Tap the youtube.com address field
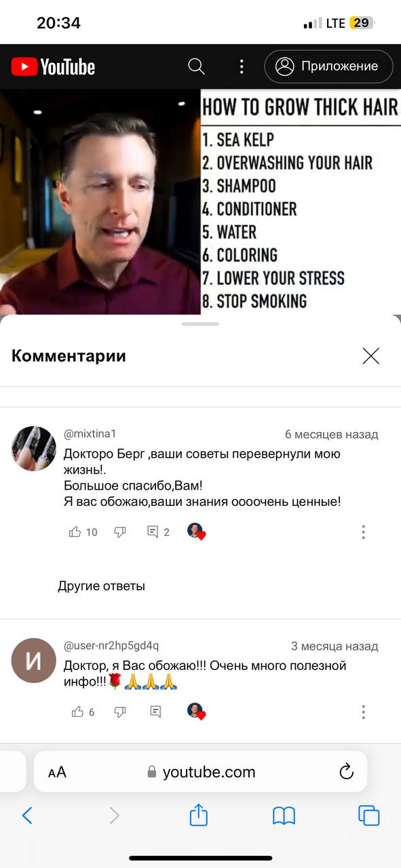The width and height of the screenshot is (401, 868). [x=201, y=772]
